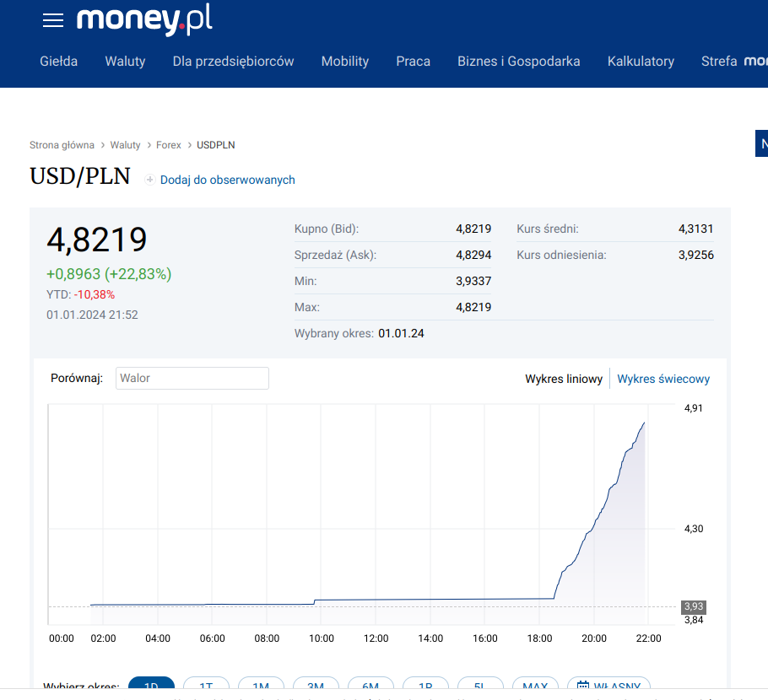Open the Kalkulatory navigation item
Viewport: 768px width, 700px height.
(x=641, y=61)
